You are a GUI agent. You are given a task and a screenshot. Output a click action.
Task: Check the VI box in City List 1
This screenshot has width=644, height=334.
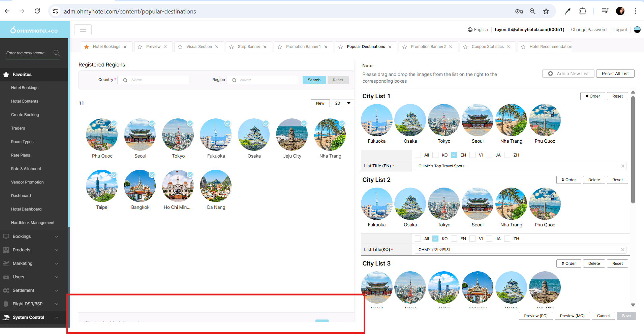[x=472, y=155]
